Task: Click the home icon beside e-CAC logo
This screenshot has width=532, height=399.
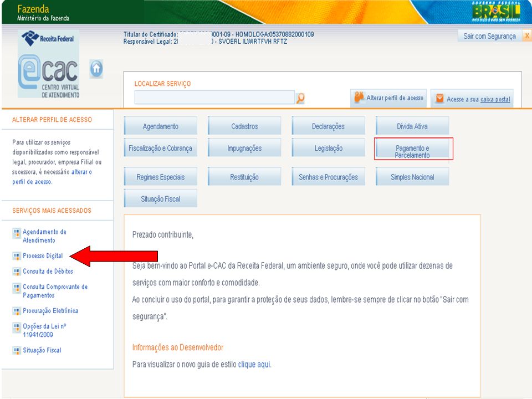Action: point(96,69)
